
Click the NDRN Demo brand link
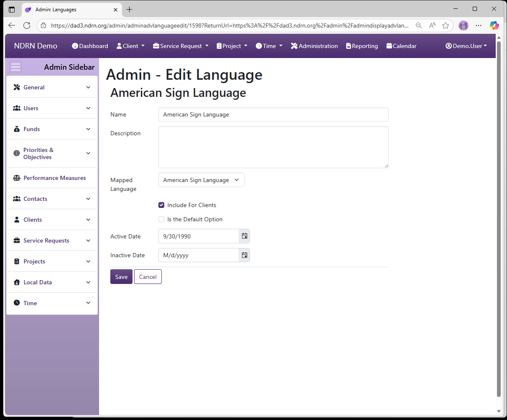tap(36, 46)
